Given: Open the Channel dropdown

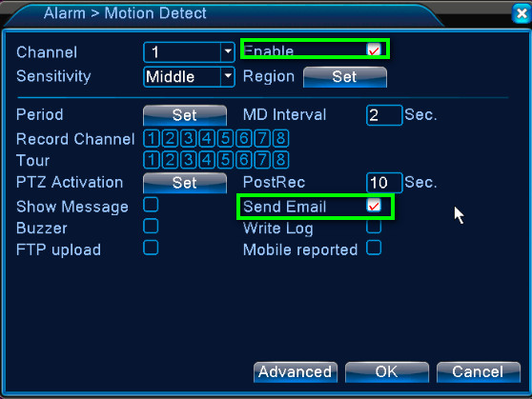Looking at the screenshot, I should click(x=189, y=52).
